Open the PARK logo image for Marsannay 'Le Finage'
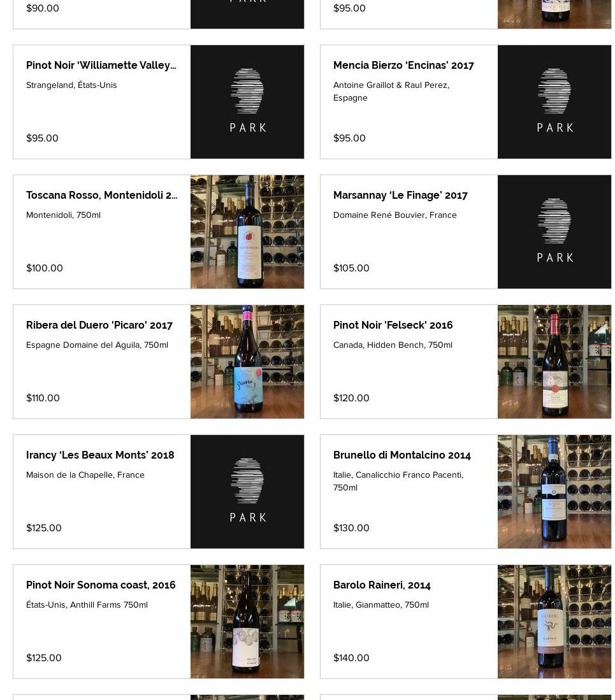Viewport: 615px width, 700px height. tap(554, 232)
